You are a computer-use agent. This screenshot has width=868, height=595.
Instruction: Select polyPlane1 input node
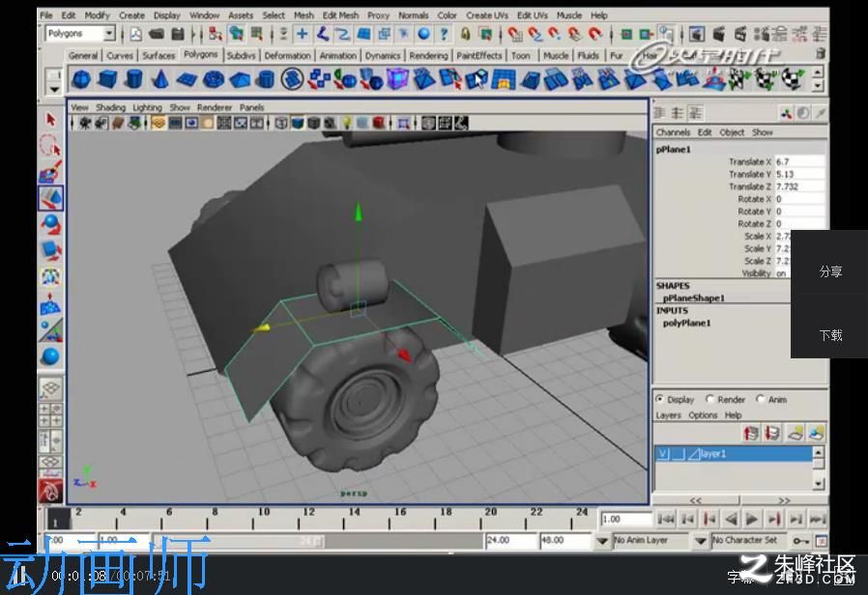pyautogui.click(x=686, y=323)
